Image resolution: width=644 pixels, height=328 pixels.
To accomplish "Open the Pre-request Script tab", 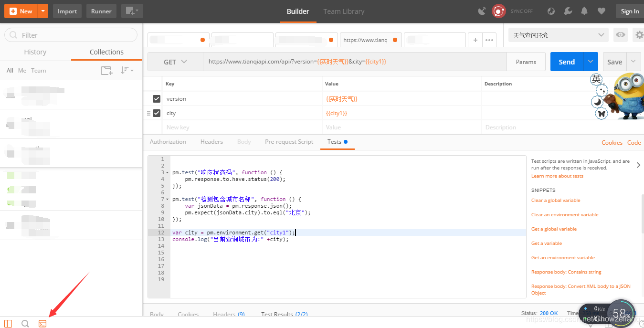I will point(289,142).
